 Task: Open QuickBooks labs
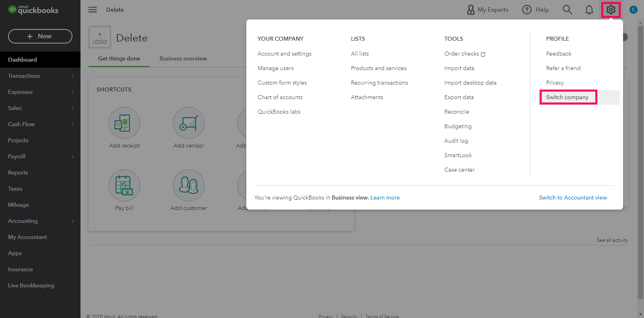[x=279, y=112]
